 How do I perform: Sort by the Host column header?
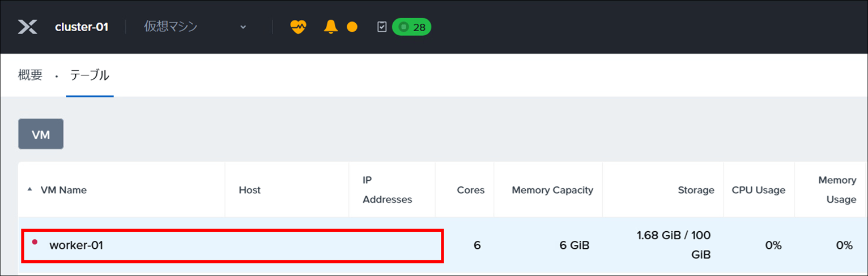coord(249,190)
